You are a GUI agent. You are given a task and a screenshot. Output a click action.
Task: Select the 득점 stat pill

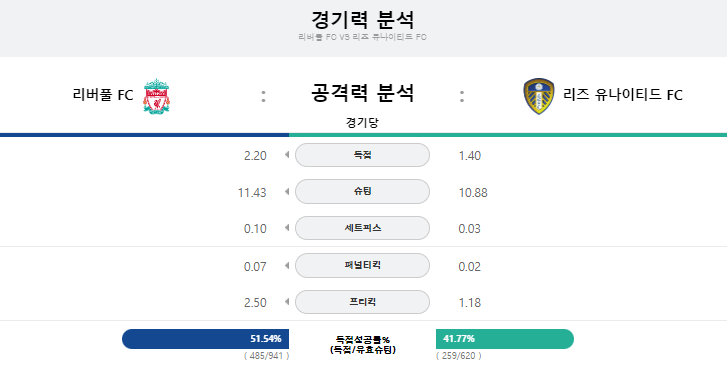[362, 155]
